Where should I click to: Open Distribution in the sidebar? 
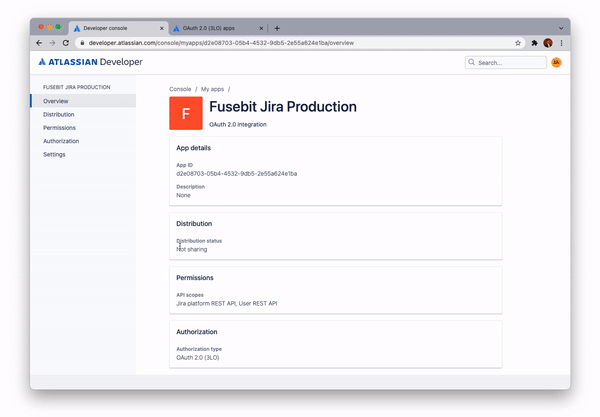coord(83,114)
